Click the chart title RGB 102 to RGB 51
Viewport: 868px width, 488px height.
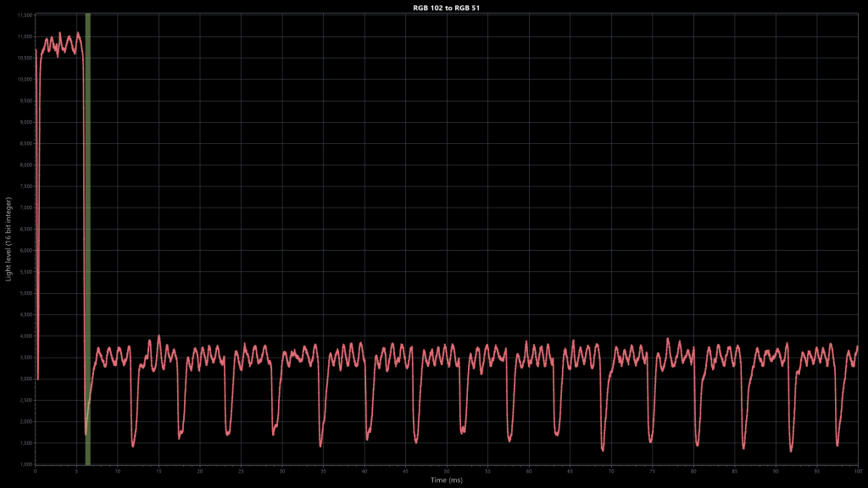click(x=446, y=8)
